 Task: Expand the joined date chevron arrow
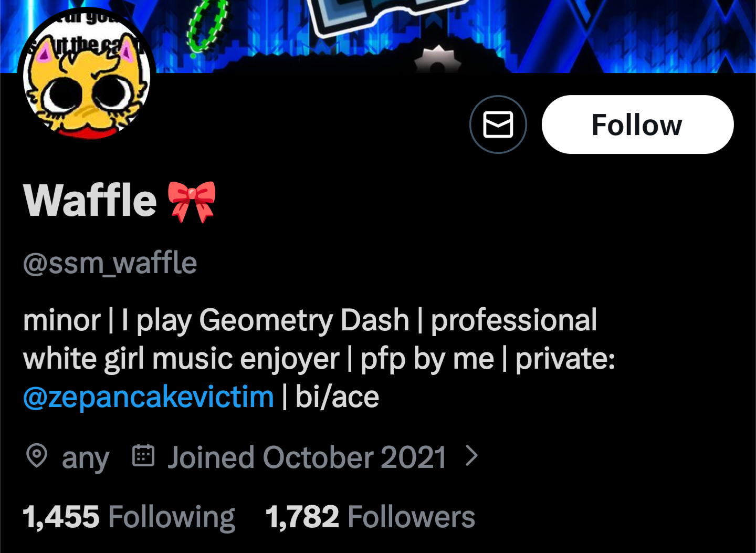tap(471, 456)
